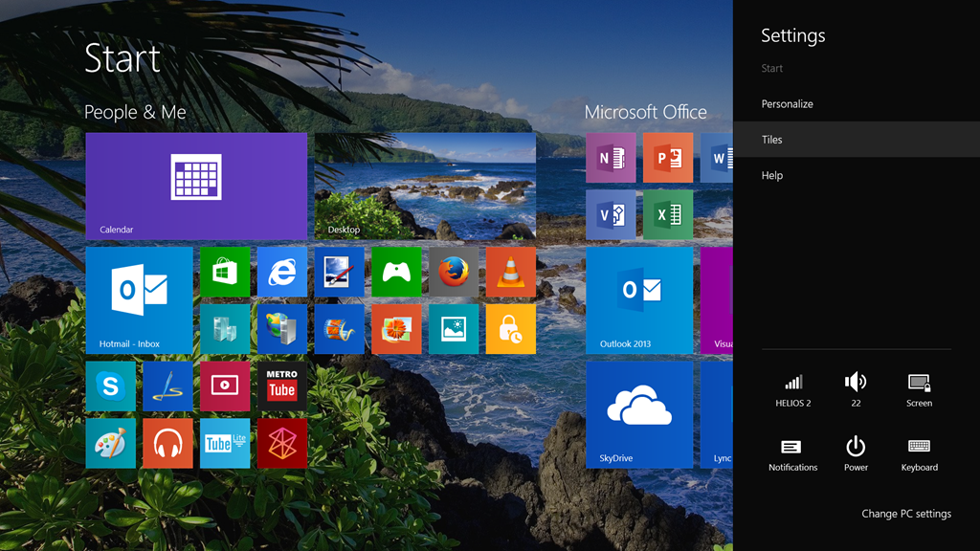This screenshot has height=551, width=980.
Task: Launch the Excel tile
Action: [x=668, y=215]
